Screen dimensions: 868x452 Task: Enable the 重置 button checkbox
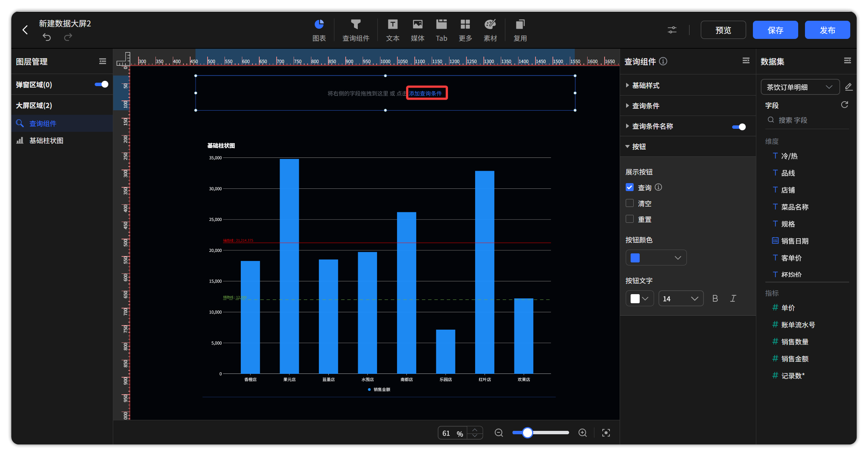coord(629,219)
